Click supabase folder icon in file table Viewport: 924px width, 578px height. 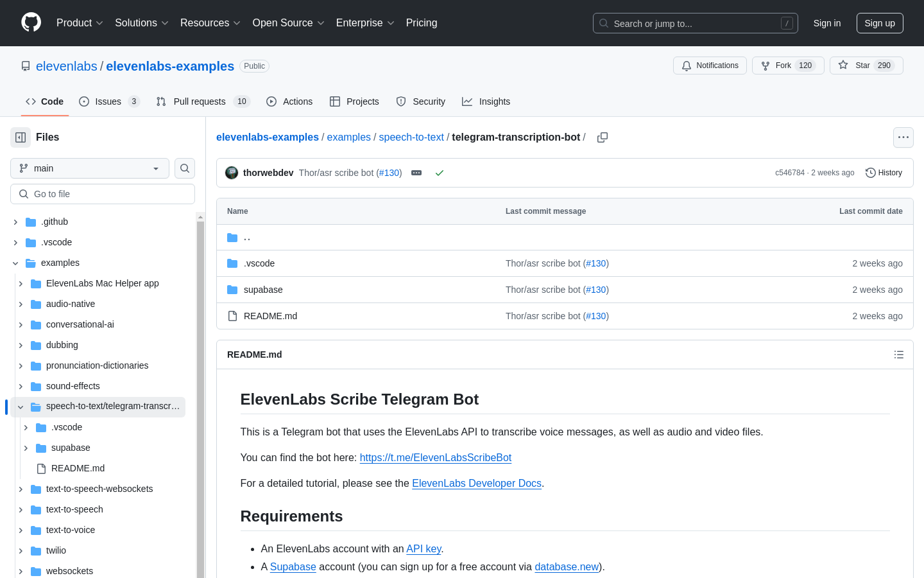tap(232, 290)
